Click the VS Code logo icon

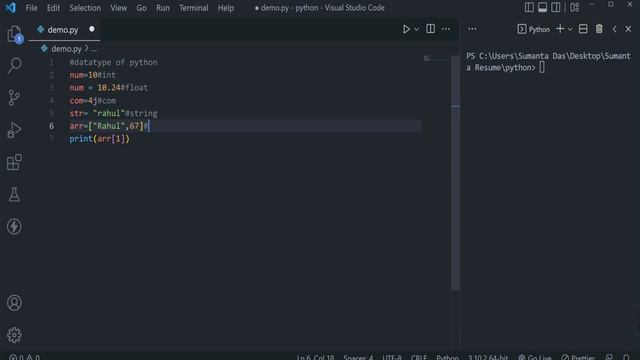(10, 7)
